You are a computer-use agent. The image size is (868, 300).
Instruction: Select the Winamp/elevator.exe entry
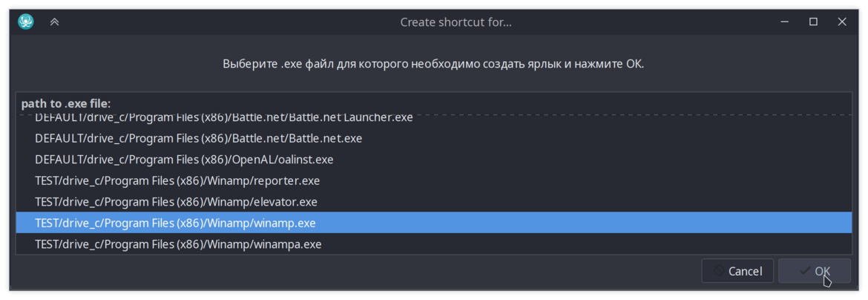[x=433, y=202]
